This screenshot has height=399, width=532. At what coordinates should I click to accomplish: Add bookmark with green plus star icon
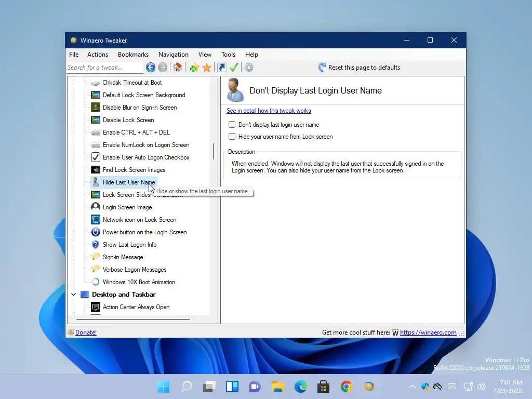point(194,68)
